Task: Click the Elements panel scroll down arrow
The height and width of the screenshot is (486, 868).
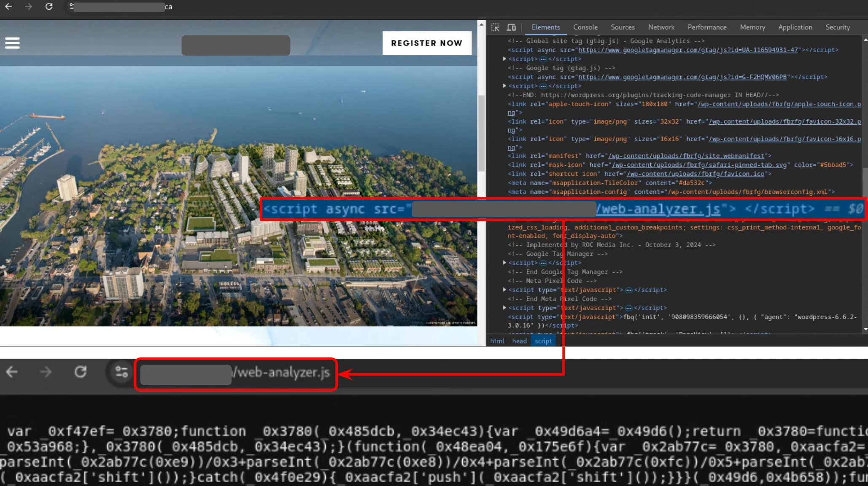Action: click(865, 329)
